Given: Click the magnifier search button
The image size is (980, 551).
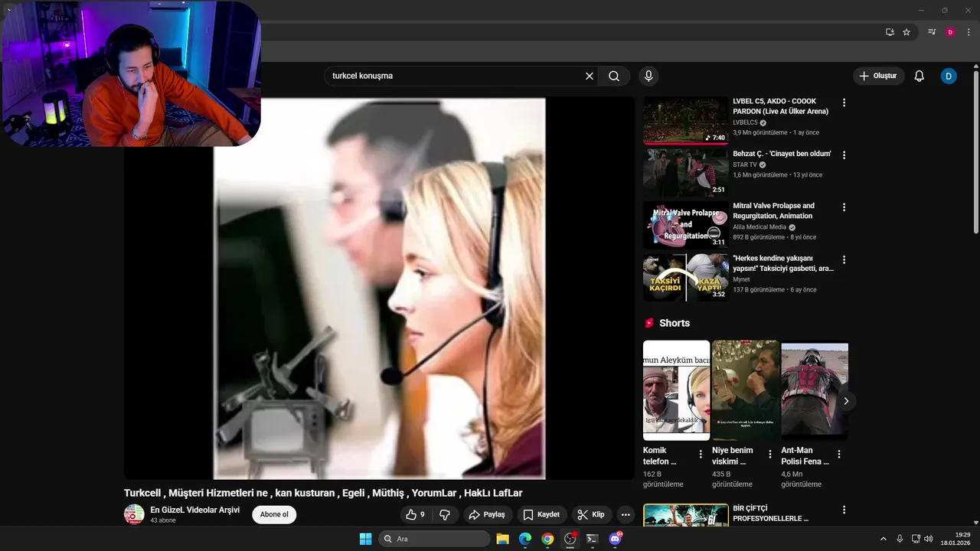Looking at the screenshot, I should (614, 76).
